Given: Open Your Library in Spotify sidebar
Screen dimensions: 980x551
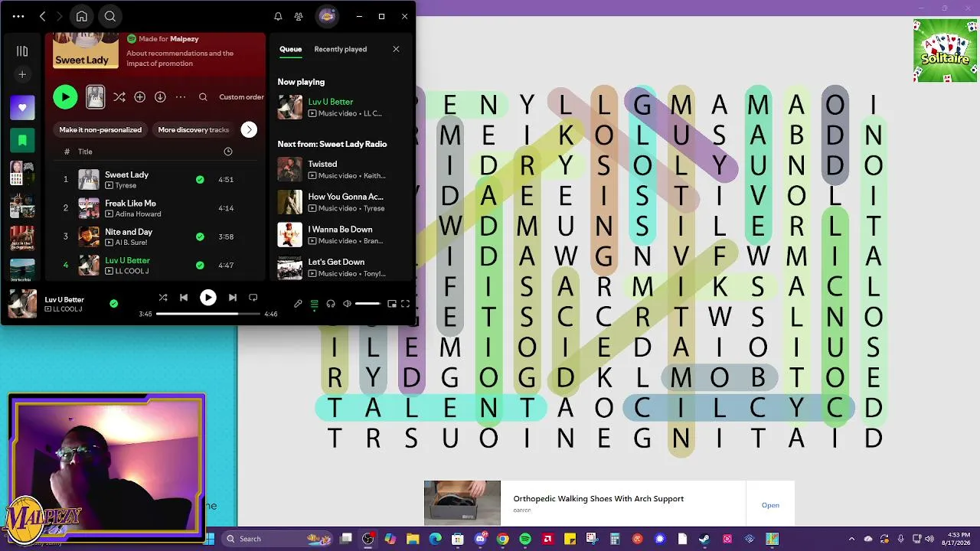Looking at the screenshot, I should click(x=22, y=51).
